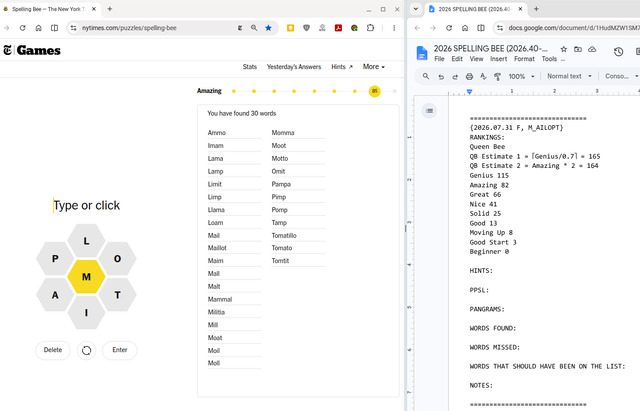The image size is (640, 411).
Task: Open version history clock icon
Action: click(618, 51)
